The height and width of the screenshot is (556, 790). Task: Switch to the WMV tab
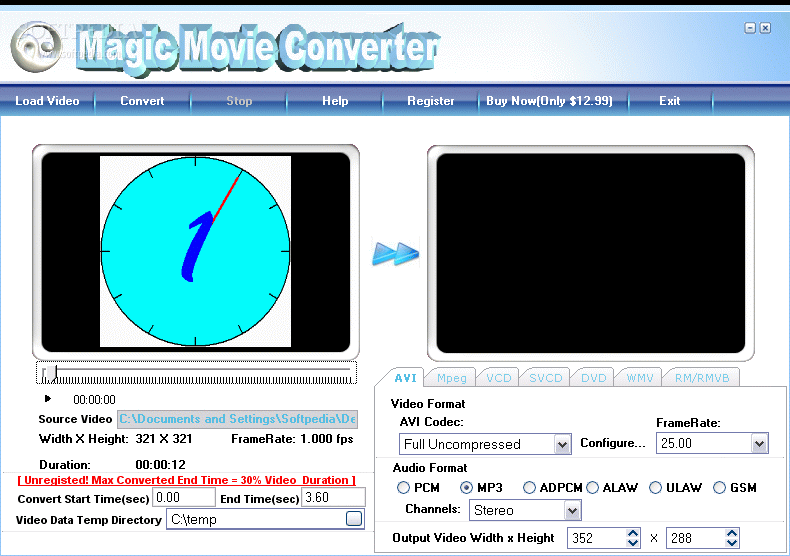point(640,378)
